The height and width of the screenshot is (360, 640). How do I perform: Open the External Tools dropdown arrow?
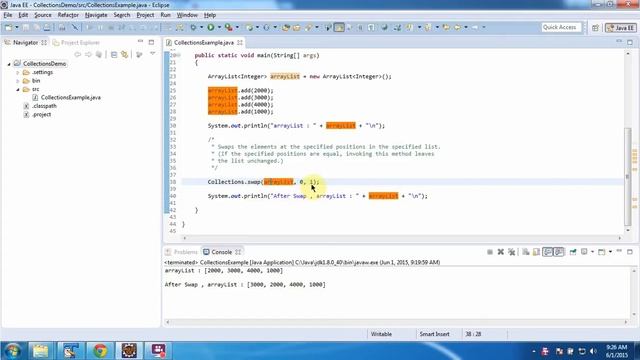[237, 27]
